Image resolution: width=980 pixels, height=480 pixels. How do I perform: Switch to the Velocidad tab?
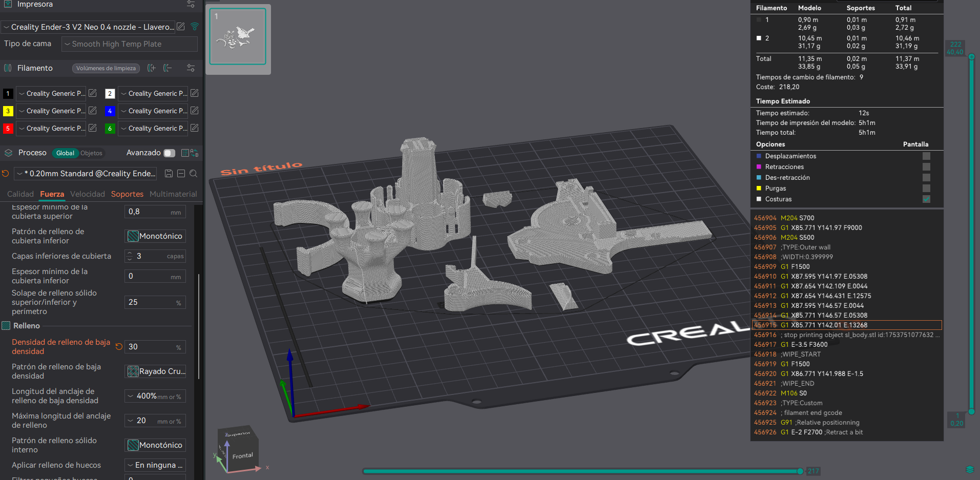tap(88, 194)
